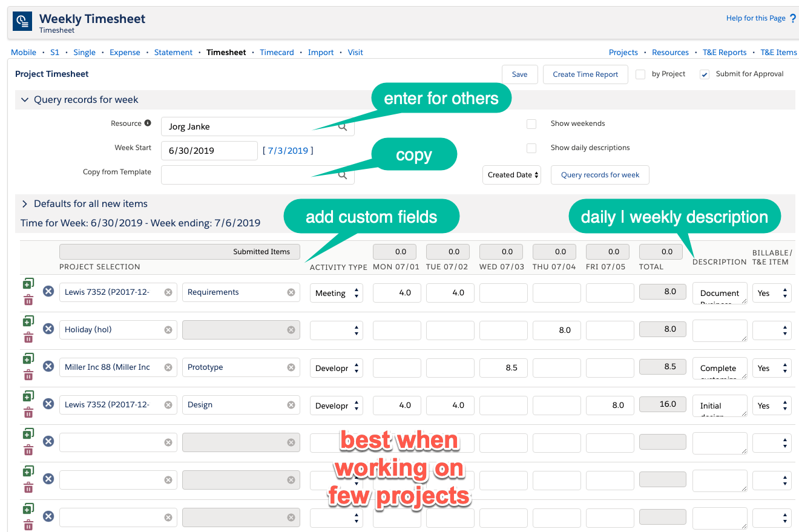Collapse the Query records for week section
This screenshot has width=799, height=532.
pos(24,99)
